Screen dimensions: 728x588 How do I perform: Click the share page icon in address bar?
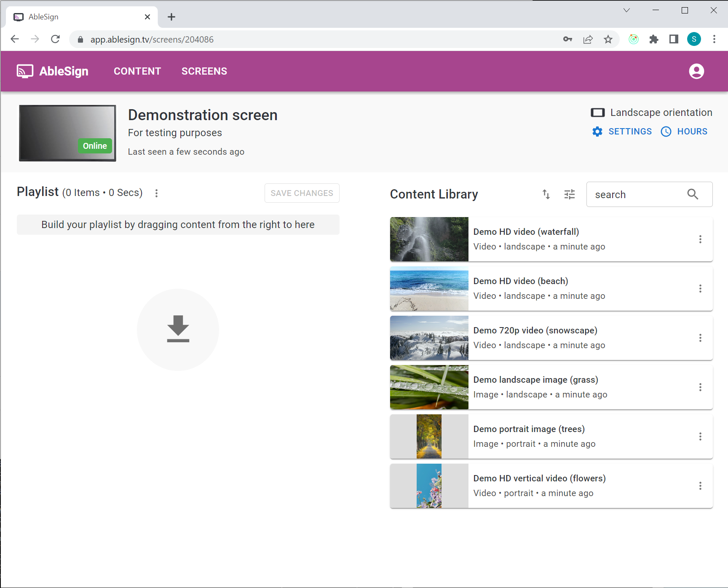[x=588, y=40]
